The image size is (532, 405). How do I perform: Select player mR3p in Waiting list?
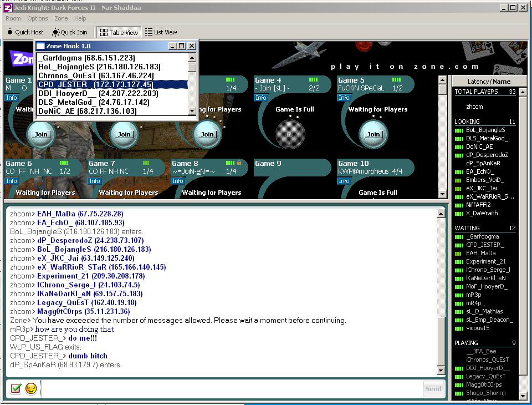point(473,295)
